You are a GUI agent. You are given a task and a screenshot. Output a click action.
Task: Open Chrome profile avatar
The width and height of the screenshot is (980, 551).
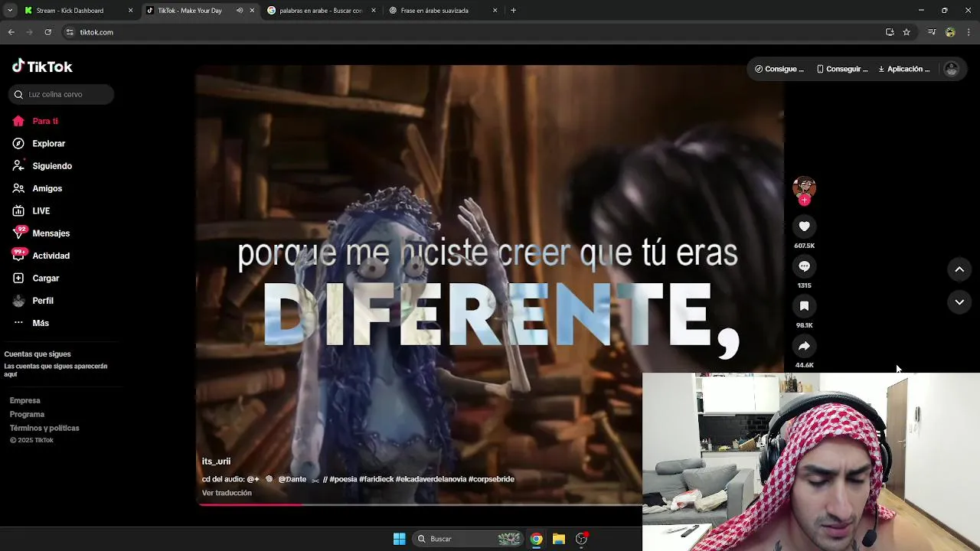(x=950, y=32)
